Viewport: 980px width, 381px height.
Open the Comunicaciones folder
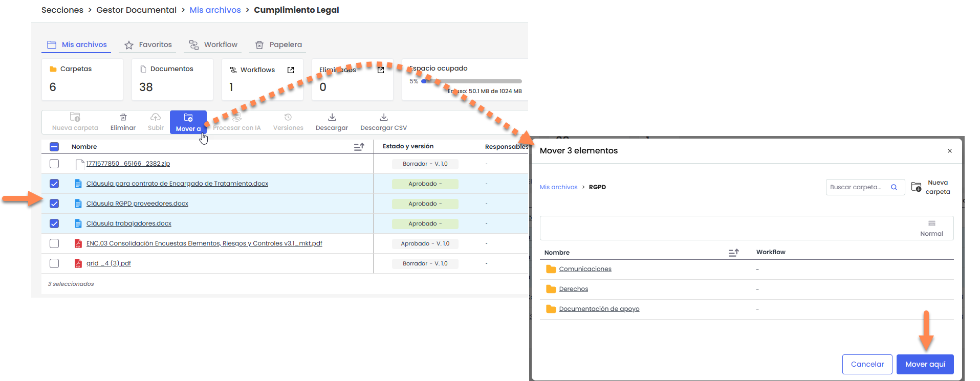coord(585,269)
